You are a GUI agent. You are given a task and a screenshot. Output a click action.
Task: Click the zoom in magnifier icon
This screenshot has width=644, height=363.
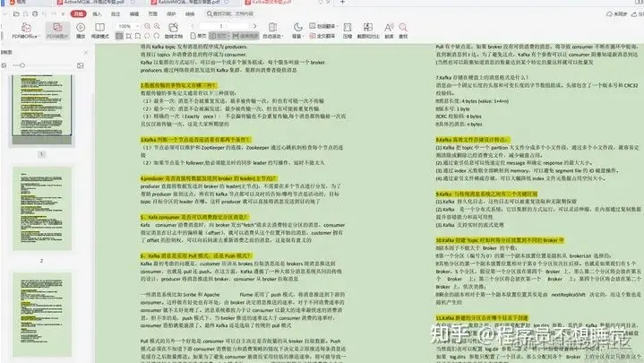coord(157,26)
